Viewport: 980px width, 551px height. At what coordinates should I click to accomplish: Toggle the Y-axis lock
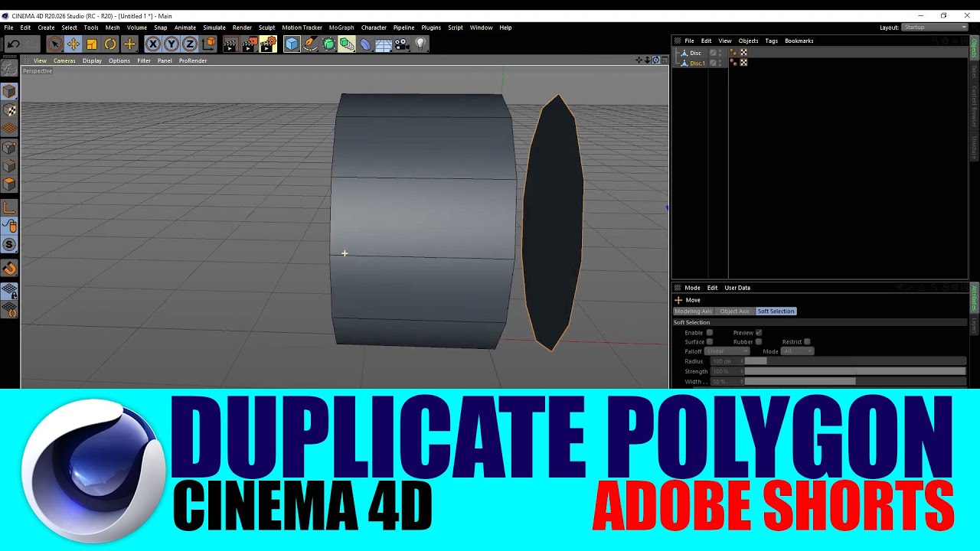pos(171,44)
